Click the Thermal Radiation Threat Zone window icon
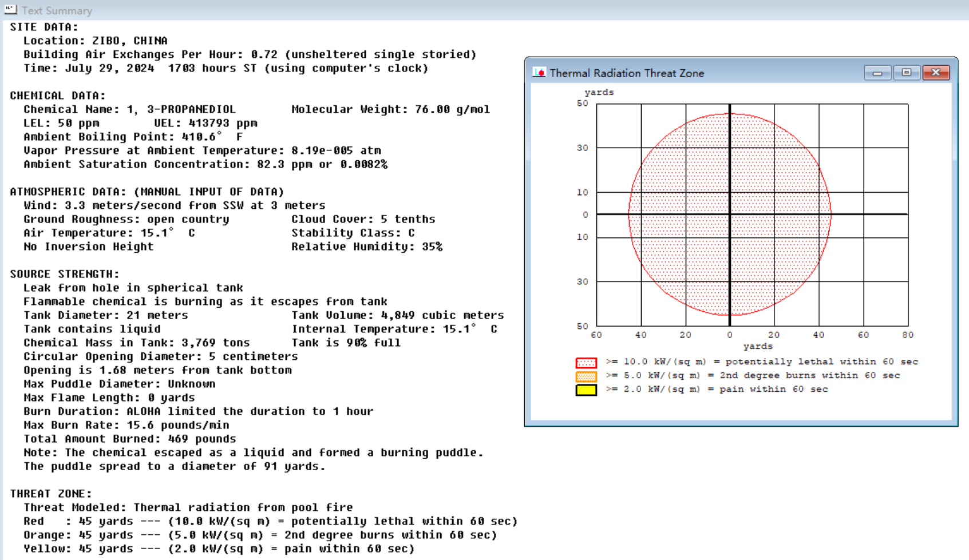This screenshot has height=560, width=969. pos(539,73)
